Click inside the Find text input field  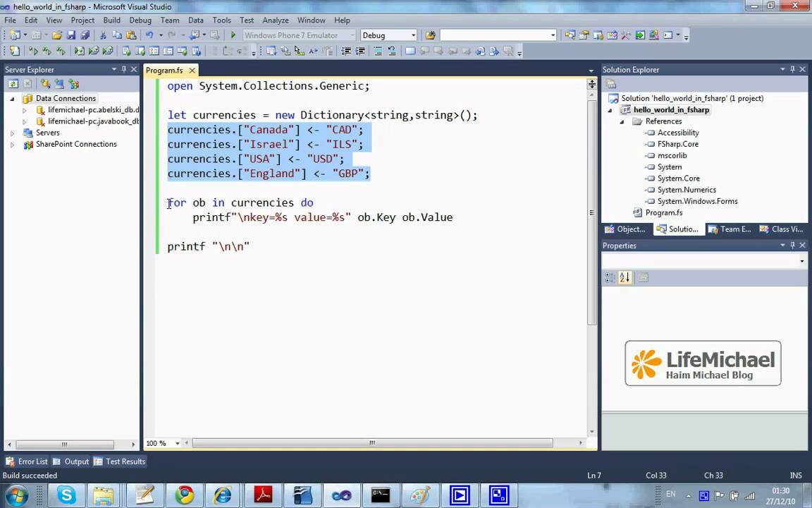tap(495, 35)
